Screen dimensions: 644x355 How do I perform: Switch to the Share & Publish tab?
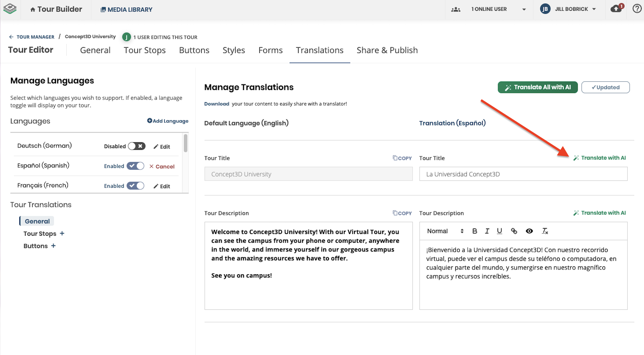point(387,50)
